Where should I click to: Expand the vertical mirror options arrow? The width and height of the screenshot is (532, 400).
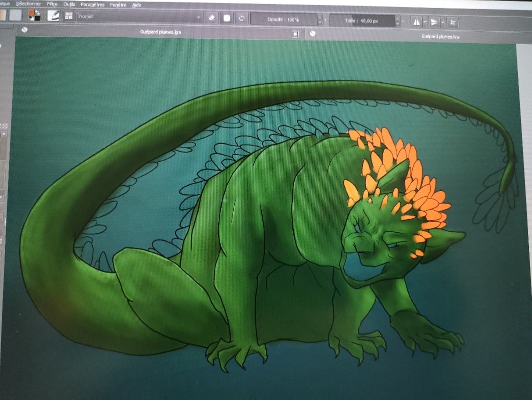click(x=443, y=23)
